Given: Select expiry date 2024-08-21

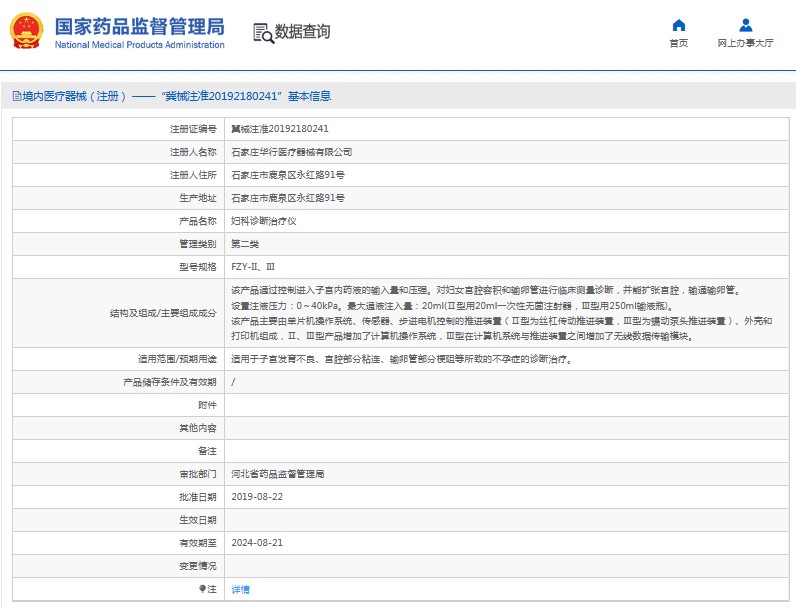Looking at the screenshot, I should 257,543.
